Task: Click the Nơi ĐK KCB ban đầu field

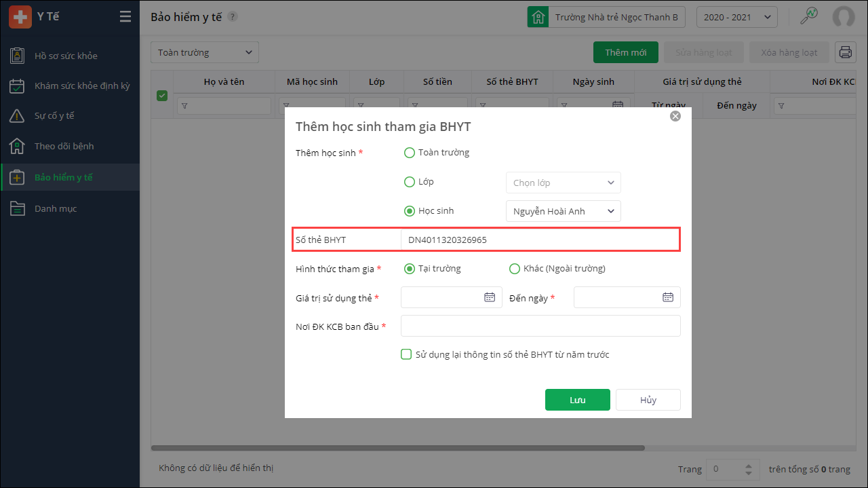Action: coord(540,326)
